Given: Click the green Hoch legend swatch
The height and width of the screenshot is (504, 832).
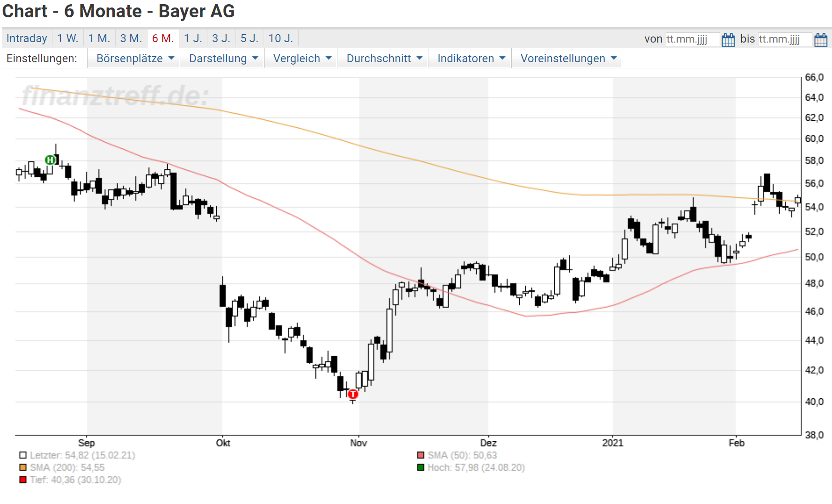Looking at the screenshot, I should (x=420, y=467).
